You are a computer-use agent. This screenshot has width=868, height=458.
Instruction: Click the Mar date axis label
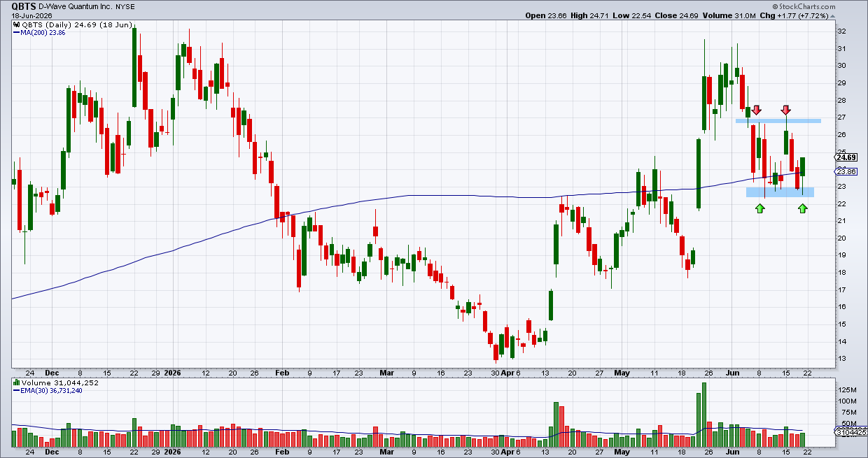point(387,373)
